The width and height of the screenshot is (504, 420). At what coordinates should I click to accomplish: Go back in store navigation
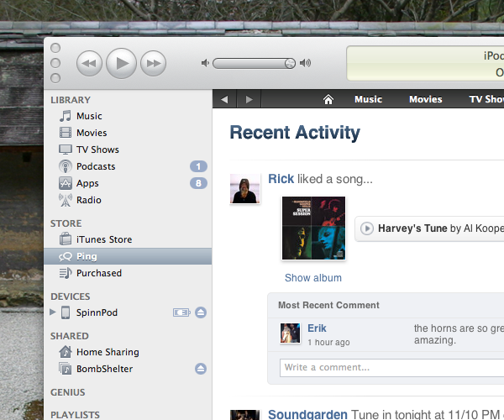point(224,99)
